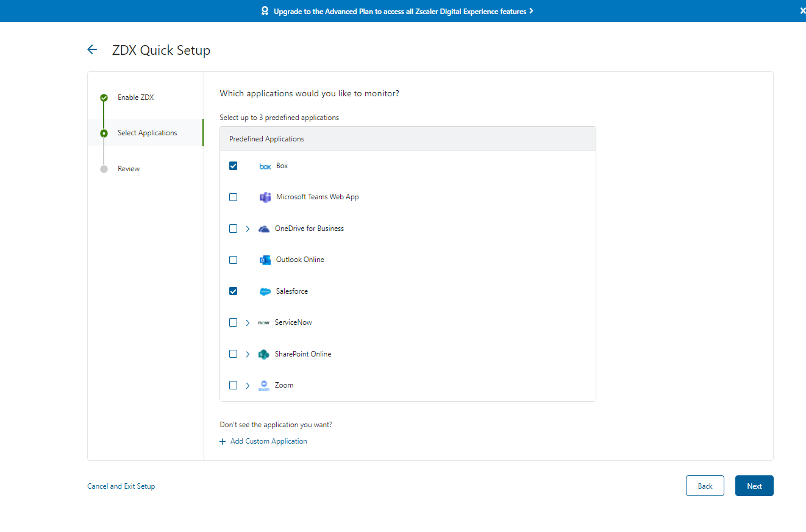Check the Zoom checkbox

233,386
